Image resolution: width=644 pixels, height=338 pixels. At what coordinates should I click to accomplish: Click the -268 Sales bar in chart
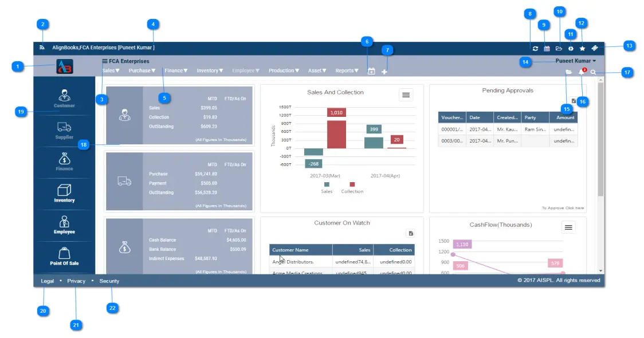point(313,152)
